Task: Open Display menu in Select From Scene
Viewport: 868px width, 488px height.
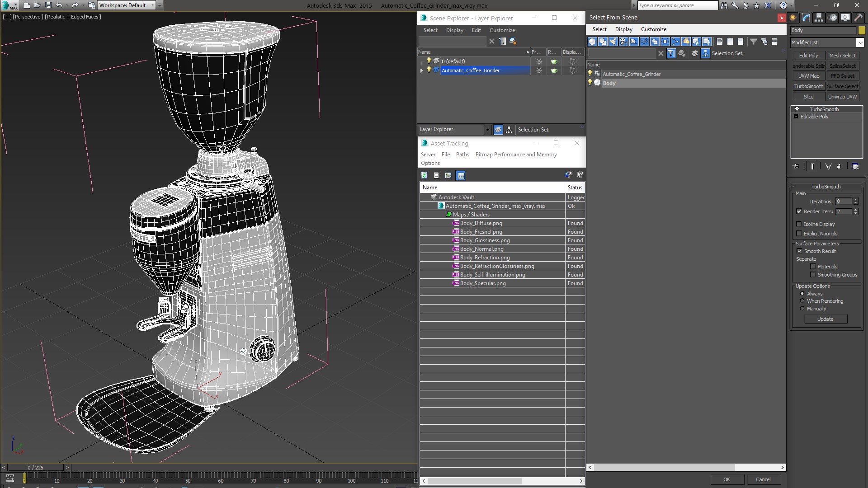Action: click(623, 29)
